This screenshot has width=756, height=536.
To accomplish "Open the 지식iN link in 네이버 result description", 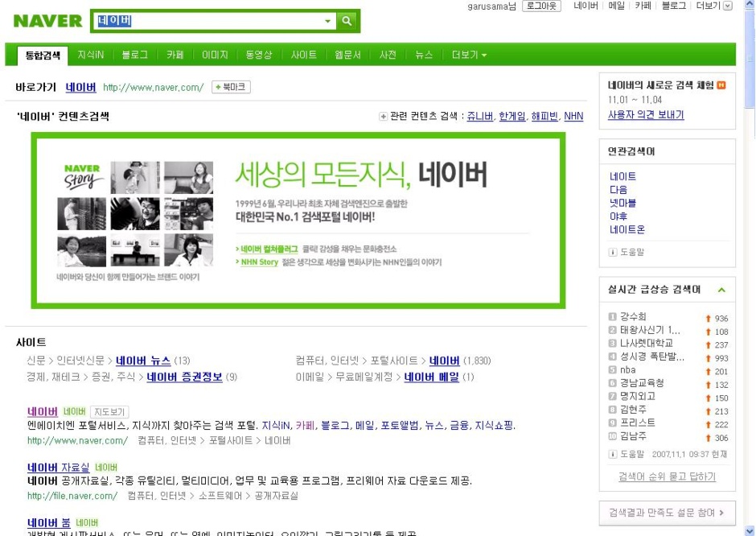I will 276,426.
